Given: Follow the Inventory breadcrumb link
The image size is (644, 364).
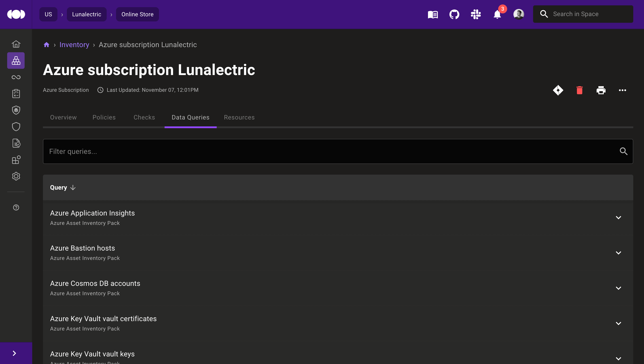Looking at the screenshot, I should [x=74, y=45].
